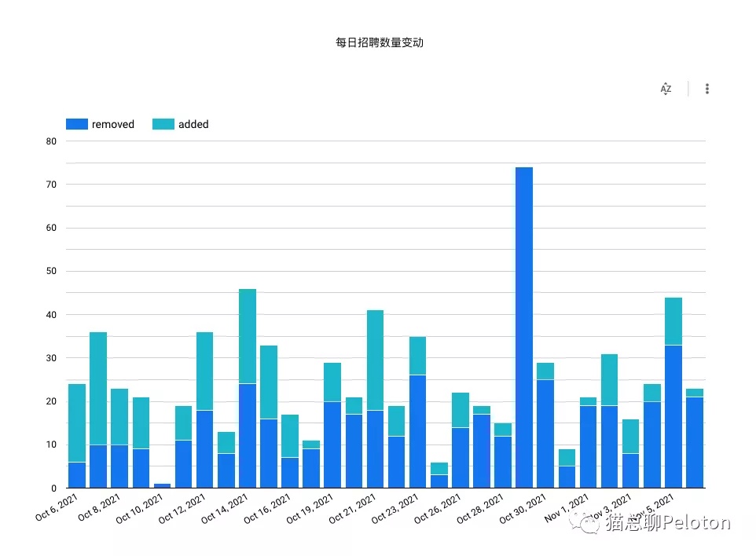Select the Oct 14, 2021 axis label

pos(224,509)
